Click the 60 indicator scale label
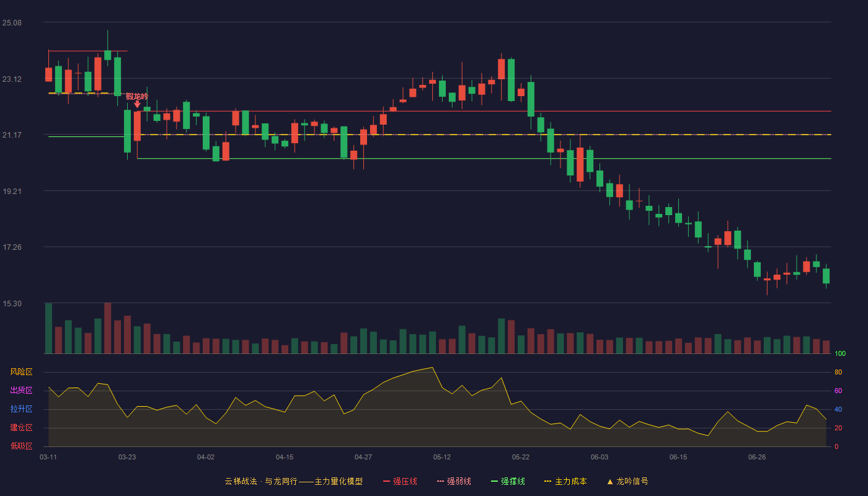 (838, 391)
